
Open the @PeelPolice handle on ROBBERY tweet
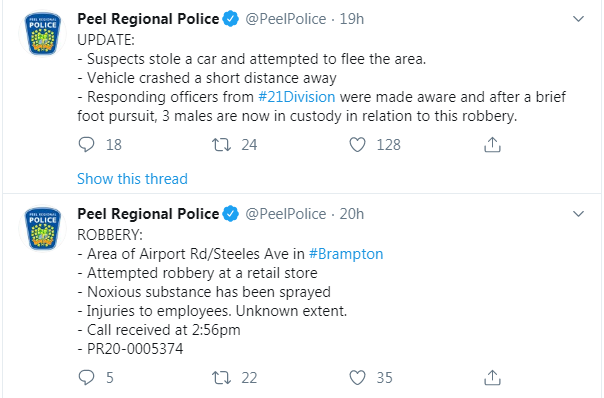286,214
